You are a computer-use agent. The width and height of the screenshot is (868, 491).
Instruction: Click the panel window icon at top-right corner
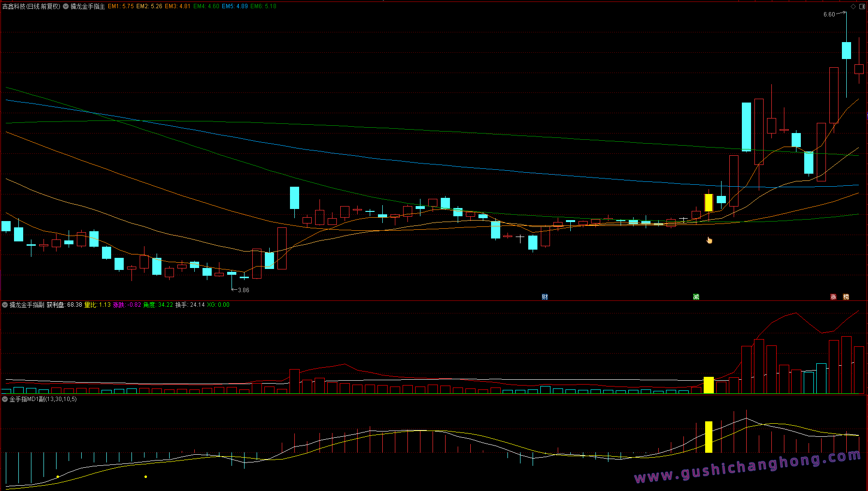pos(862,6)
